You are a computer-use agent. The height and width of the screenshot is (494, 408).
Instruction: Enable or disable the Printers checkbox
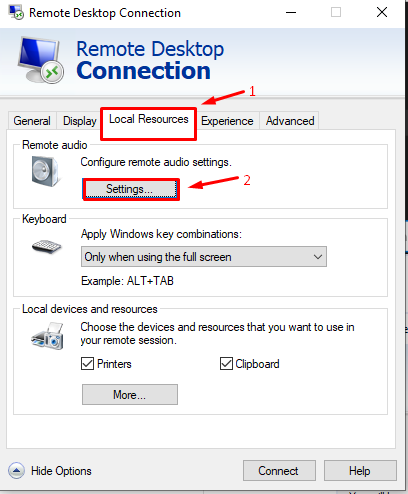tap(87, 364)
